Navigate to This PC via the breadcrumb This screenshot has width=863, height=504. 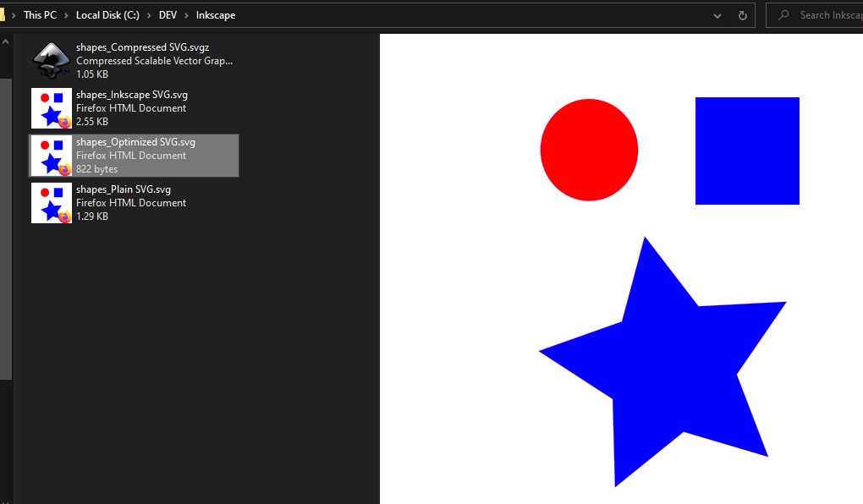coord(40,14)
